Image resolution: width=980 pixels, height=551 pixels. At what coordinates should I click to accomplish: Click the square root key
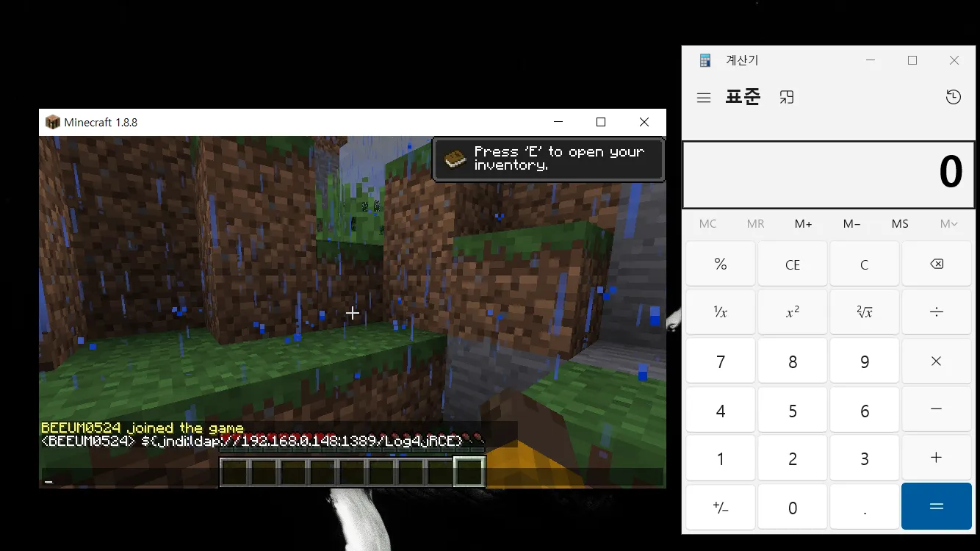(865, 312)
